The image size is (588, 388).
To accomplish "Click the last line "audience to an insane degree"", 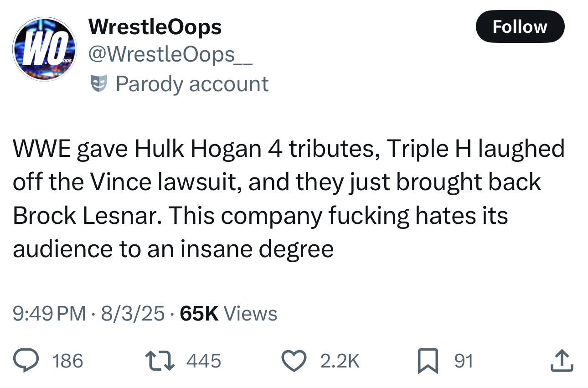I will [x=173, y=248].
